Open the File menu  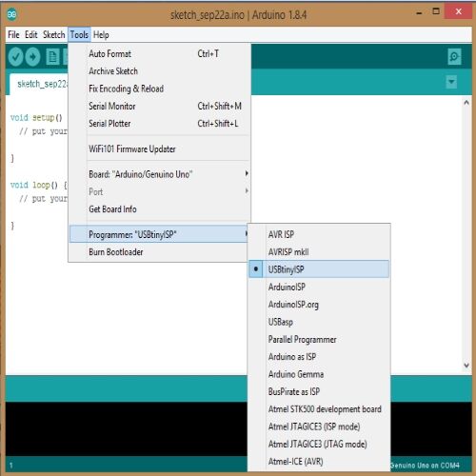(x=13, y=34)
